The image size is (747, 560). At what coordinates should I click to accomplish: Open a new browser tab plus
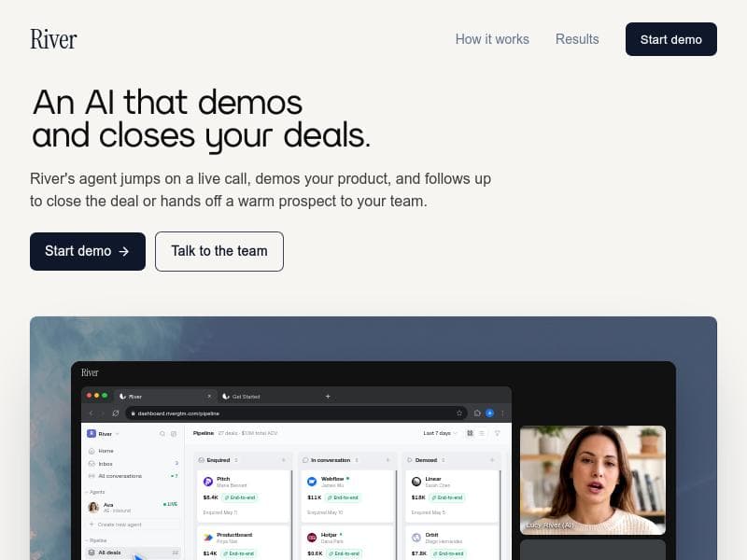tap(328, 396)
